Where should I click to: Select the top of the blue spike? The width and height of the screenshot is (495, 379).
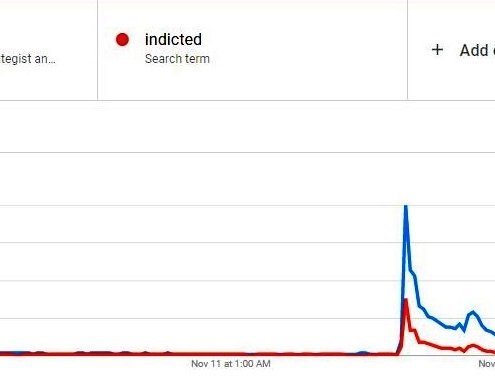point(406,207)
